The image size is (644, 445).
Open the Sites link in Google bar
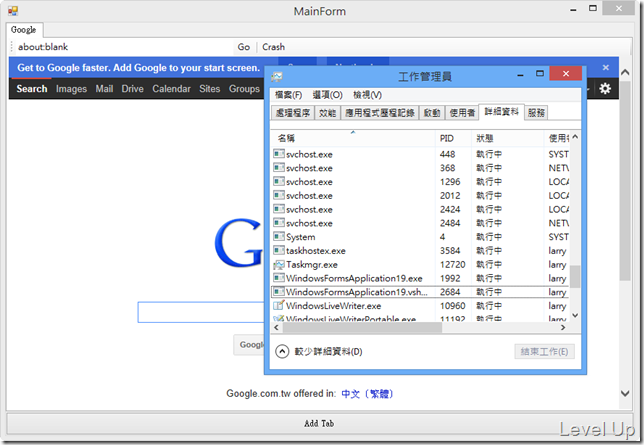(209, 89)
